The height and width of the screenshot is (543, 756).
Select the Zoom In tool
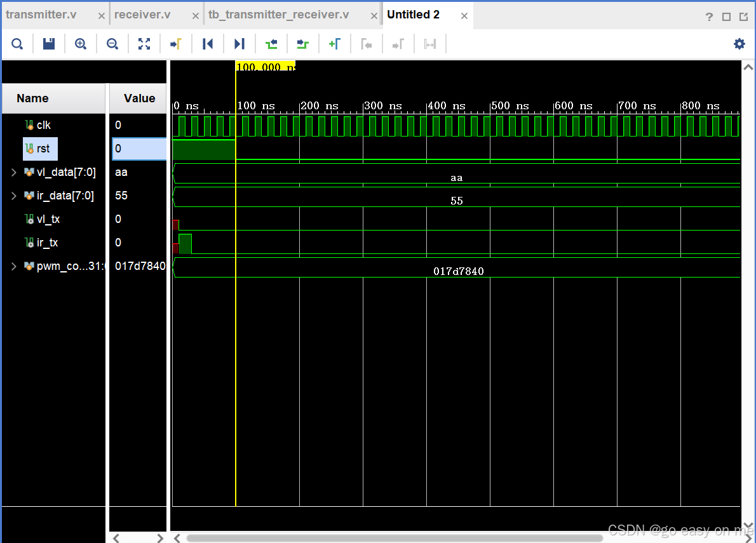pos(81,43)
